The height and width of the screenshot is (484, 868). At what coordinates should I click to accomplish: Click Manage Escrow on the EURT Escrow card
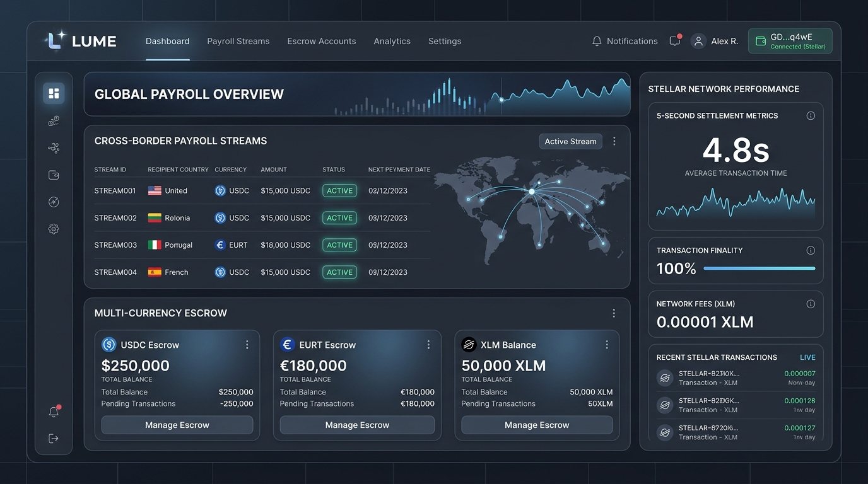tap(358, 425)
